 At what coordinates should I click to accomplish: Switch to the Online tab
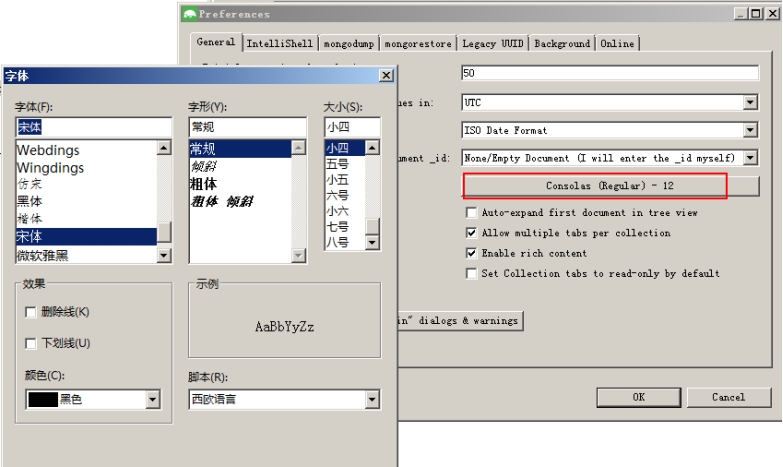click(617, 43)
